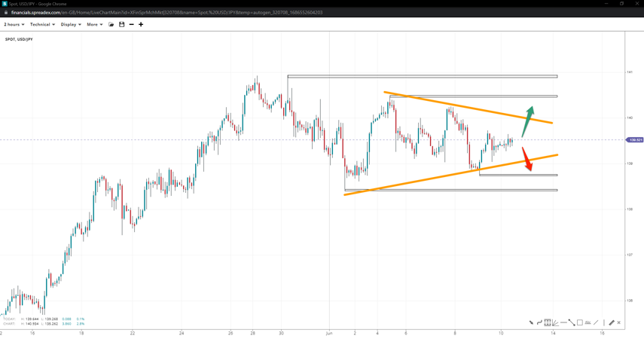
Task: Close the drawing toolbar with X
Action: coord(619,322)
